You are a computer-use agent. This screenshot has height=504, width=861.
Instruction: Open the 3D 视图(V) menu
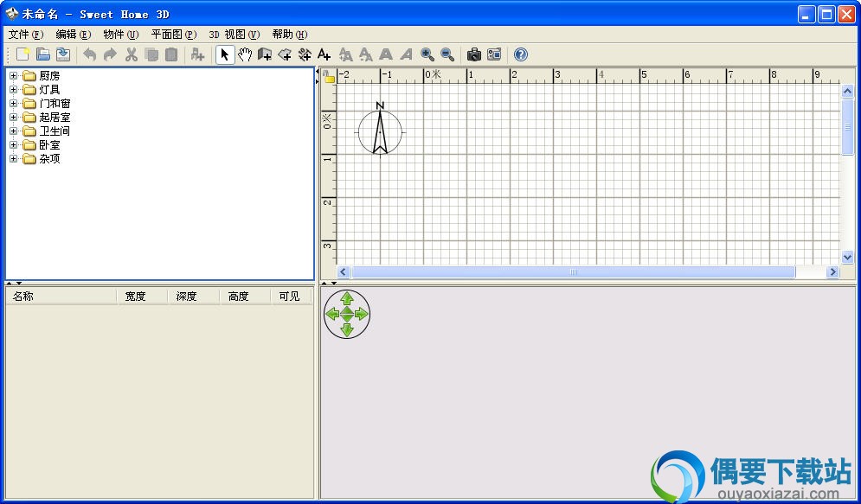pyautogui.click(x=234, y=35)
